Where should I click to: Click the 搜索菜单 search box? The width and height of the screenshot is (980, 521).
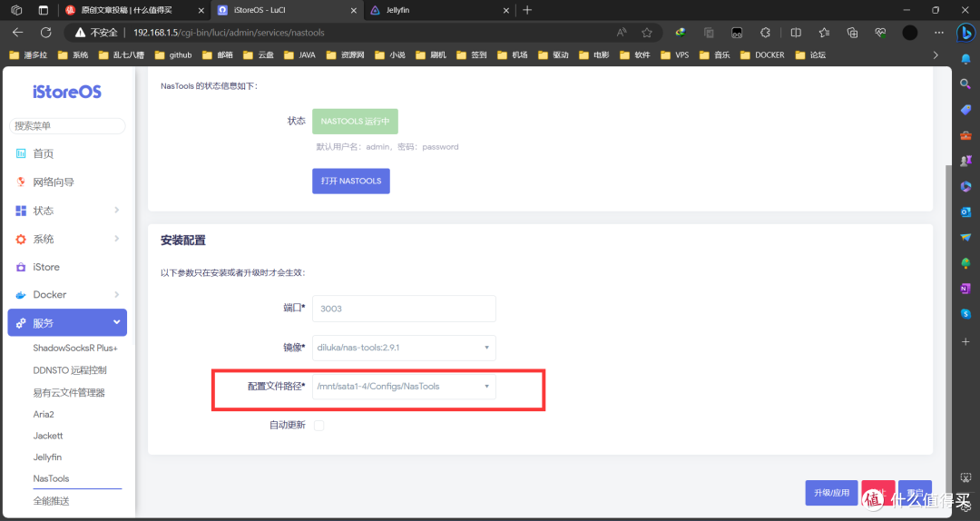point(67,126)
